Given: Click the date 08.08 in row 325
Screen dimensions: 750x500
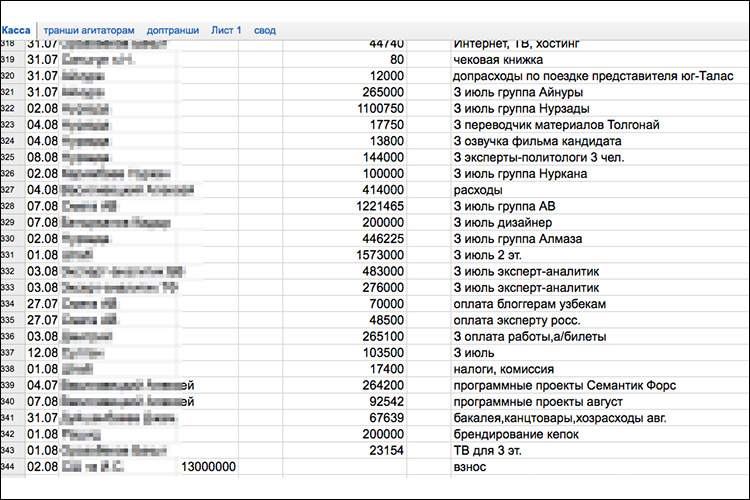Looking at the screenshot, I should pyautogui.click(x=42, y=157).
